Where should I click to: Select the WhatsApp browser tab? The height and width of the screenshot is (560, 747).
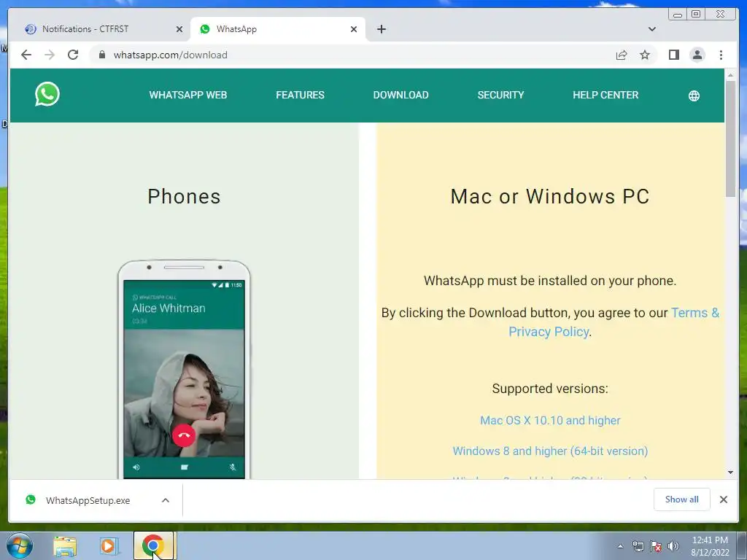pyautogui.click(x=278, y=29)
